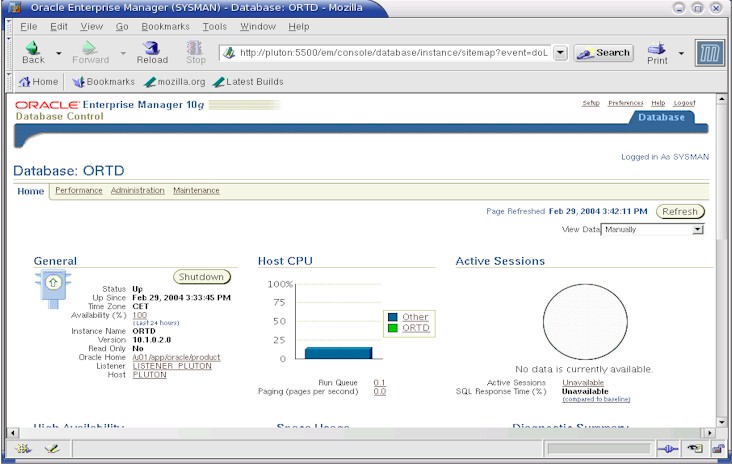Click the Composer icon in the status bar
The width and height of the screenshot is (732, 464).
[52, 449]
